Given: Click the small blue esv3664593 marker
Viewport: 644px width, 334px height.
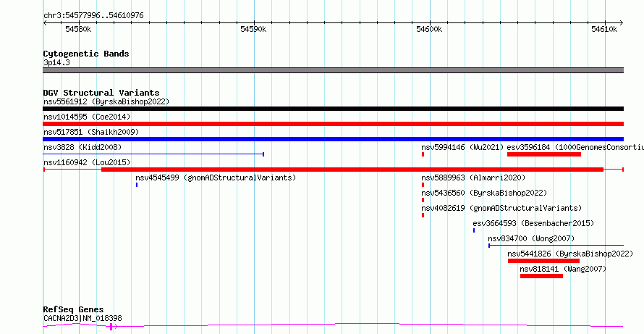Looking at the screenshot, I should [474, 230].
